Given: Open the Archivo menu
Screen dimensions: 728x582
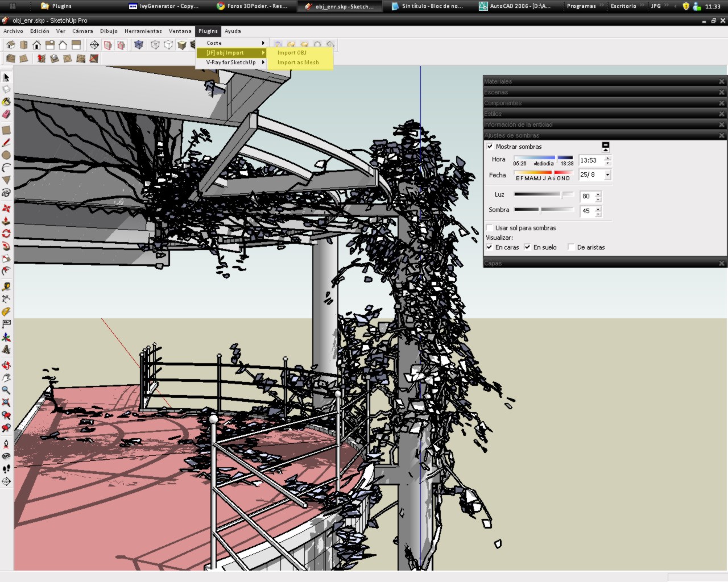Looking at the screenshot, I should click(13, 31).
